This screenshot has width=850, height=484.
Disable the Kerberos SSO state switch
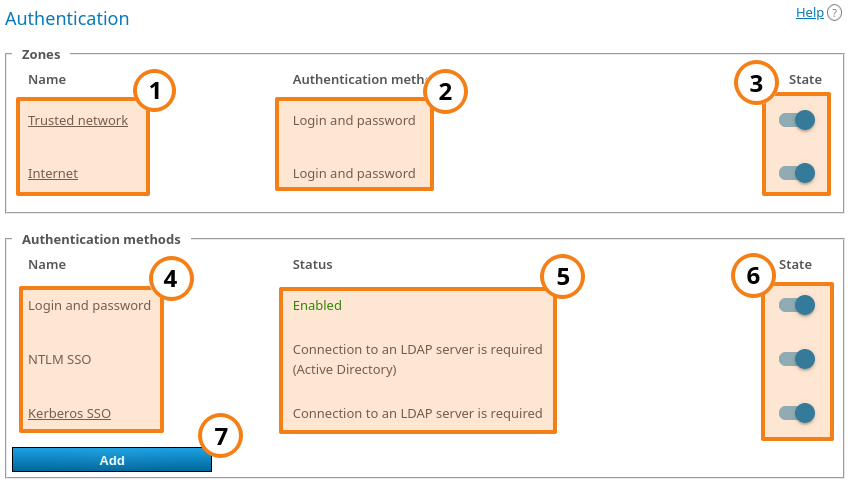coord(797,413)
